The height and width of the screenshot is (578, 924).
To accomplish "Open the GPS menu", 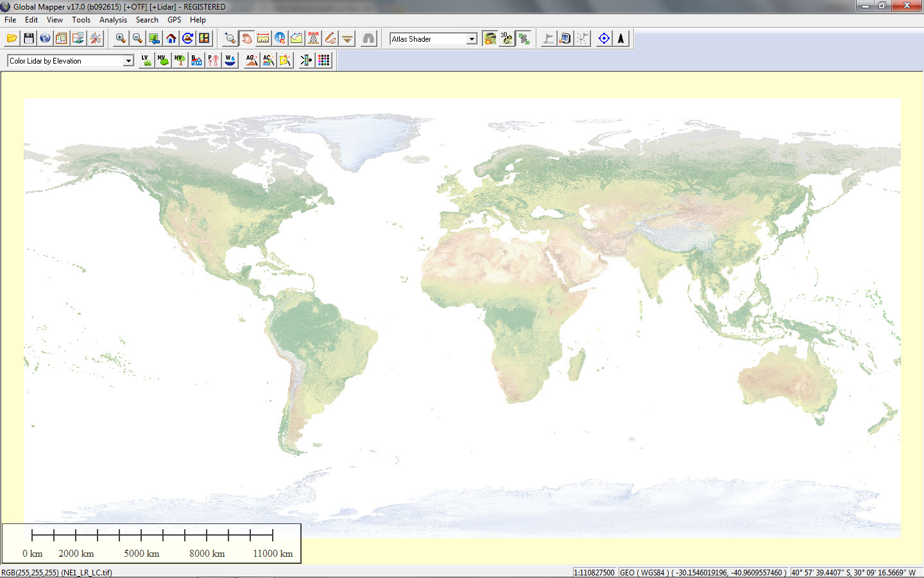I will [174, 19].
